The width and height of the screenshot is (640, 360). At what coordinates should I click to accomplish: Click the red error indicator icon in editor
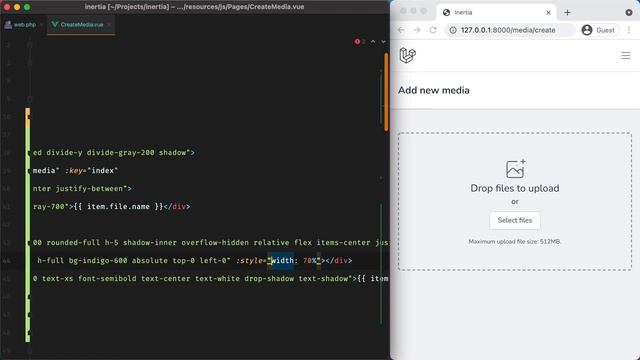pyautogui.click(x=358, y=42)
